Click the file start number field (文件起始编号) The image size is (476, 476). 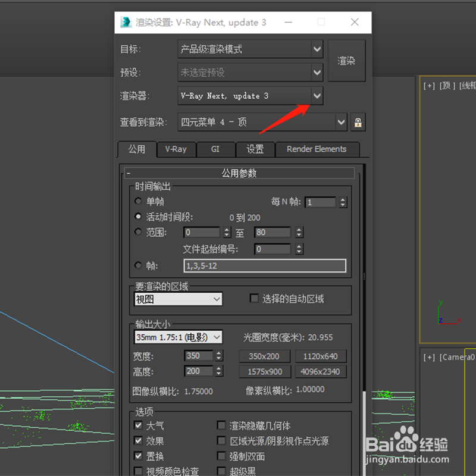[273, 249]
